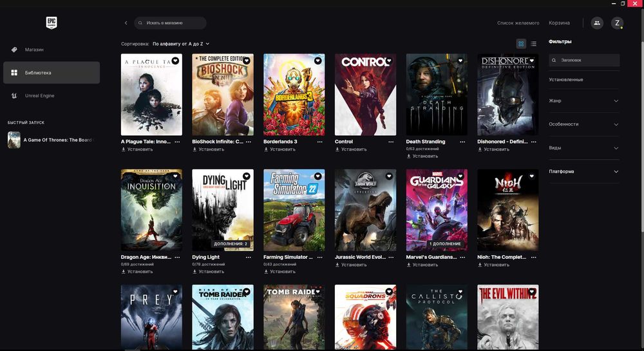
Task: Open options menu for Dying Light
Action: pos(248,258)
